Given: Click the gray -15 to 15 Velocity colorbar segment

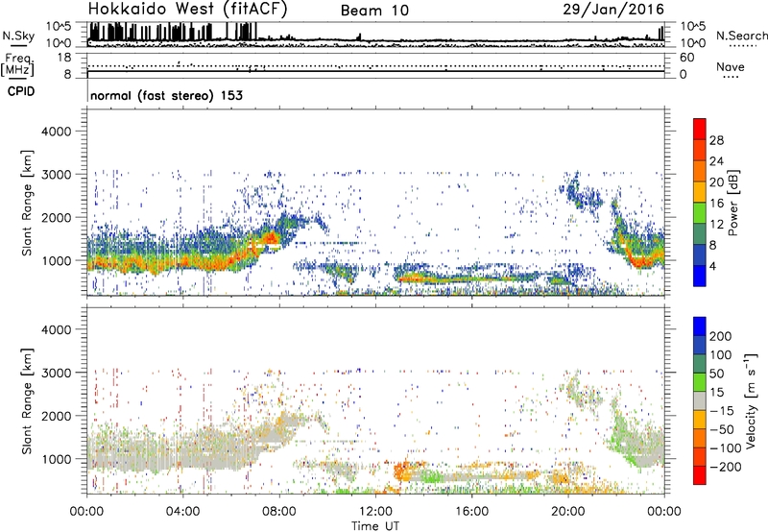Looking at the screenshot, I should [700, 400].
